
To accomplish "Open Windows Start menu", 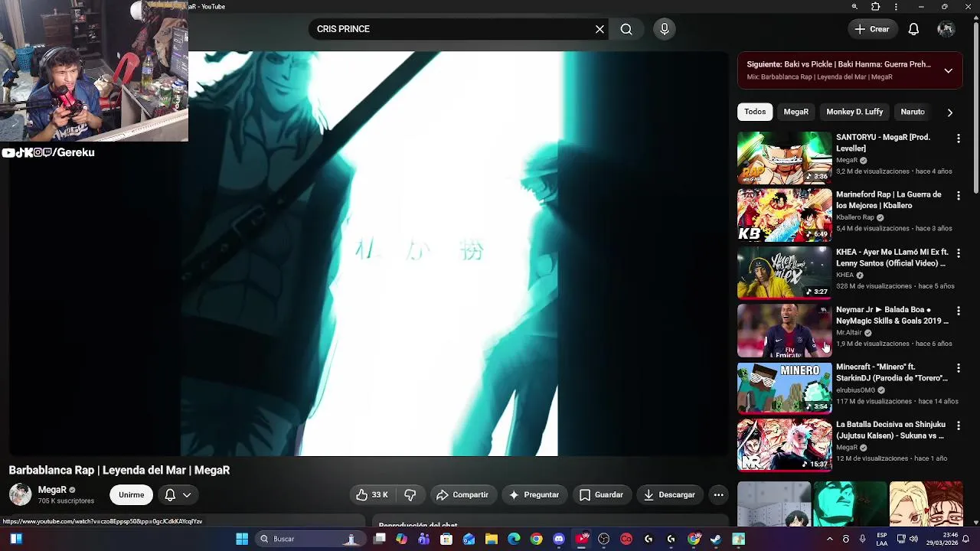I will pos(242,539).
